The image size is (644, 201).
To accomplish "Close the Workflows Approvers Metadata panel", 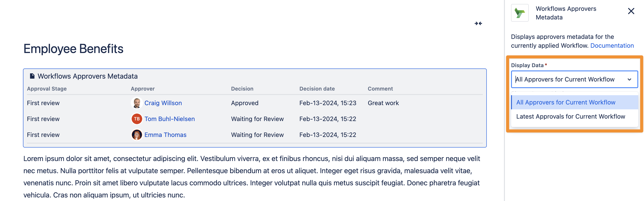I will (631, 11).
